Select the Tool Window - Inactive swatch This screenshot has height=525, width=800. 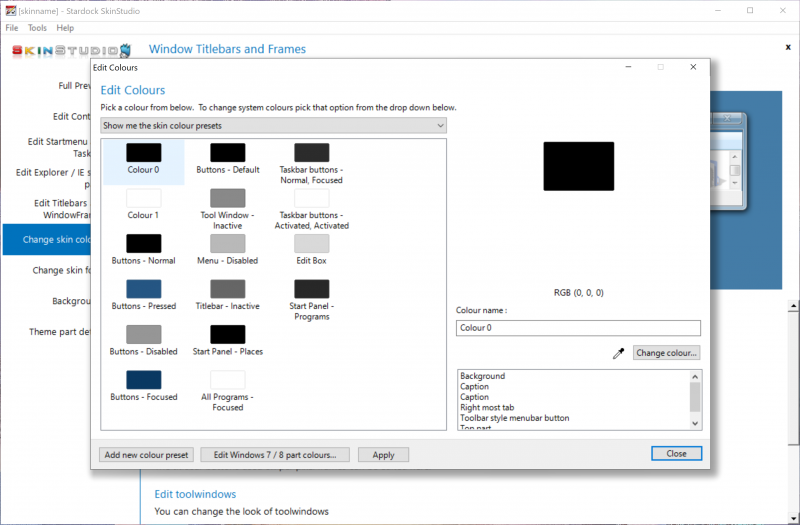click(228, 198)
